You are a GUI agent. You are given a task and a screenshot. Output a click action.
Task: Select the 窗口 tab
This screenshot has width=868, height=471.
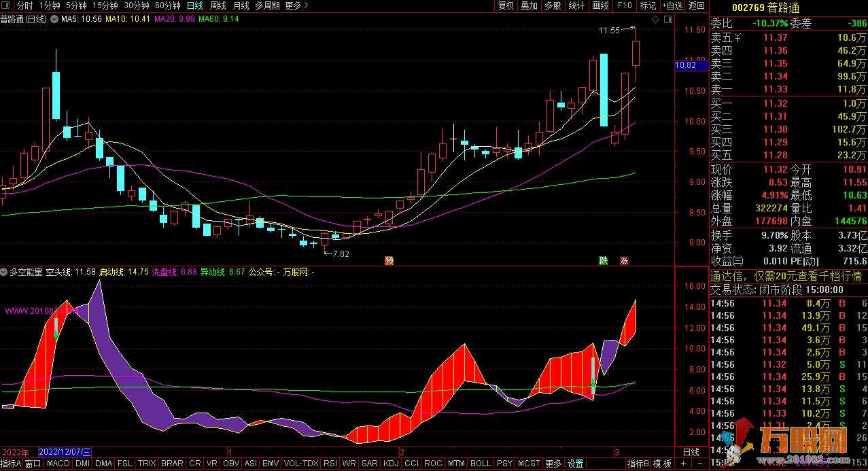coord(33,464)
